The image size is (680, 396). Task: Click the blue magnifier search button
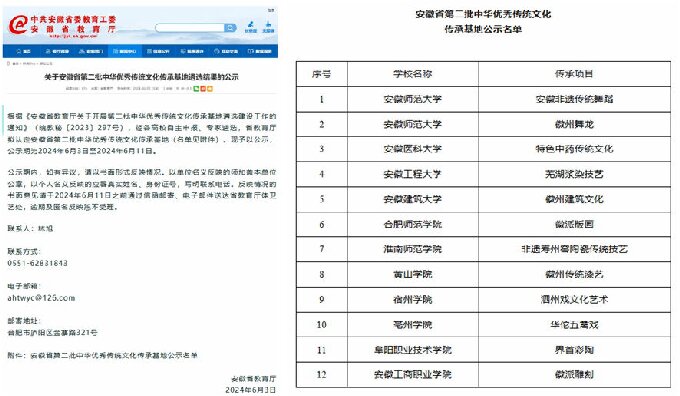tap(230, 28)
